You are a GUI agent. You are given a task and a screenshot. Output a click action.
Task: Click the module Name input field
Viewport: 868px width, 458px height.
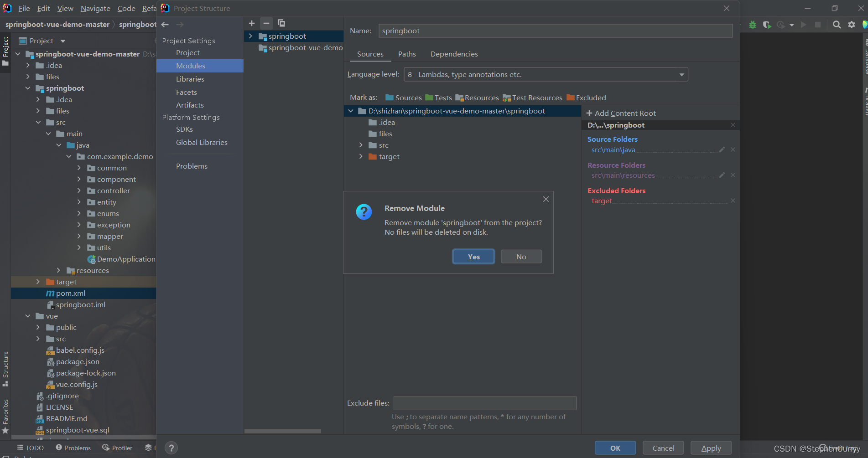(x=556, y=31)
